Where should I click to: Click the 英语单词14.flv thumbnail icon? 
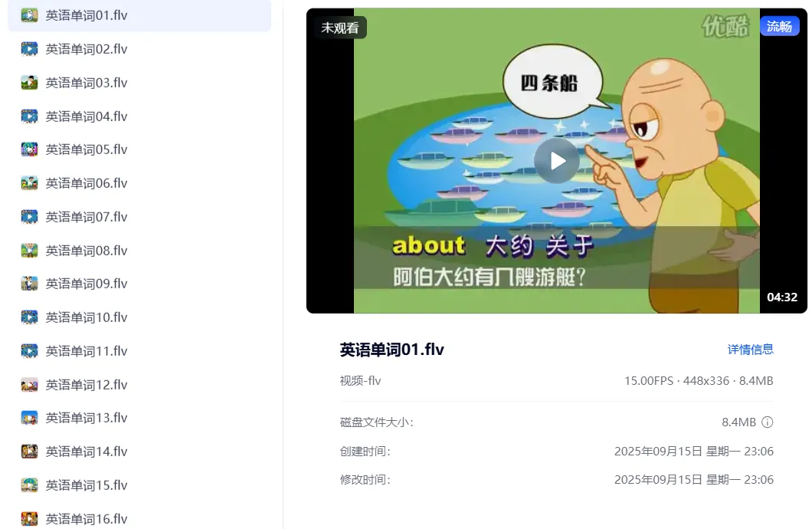(30, 452)
